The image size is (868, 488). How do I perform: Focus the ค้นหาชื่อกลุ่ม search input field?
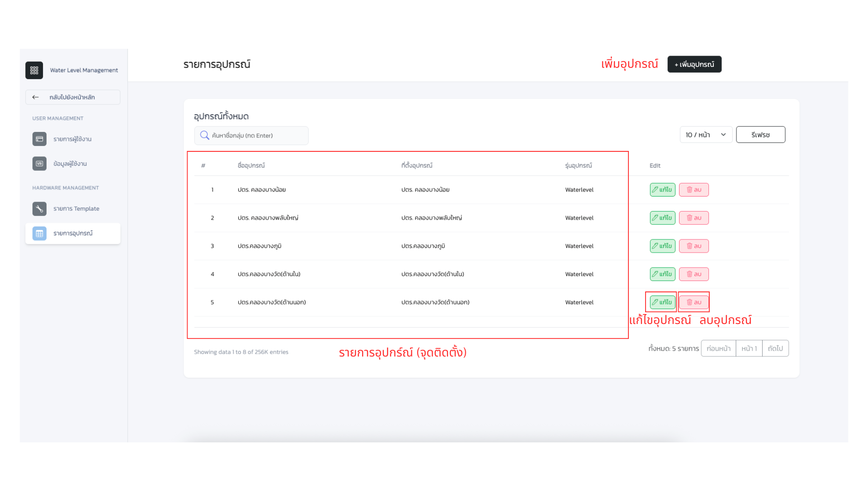(258, 136)
